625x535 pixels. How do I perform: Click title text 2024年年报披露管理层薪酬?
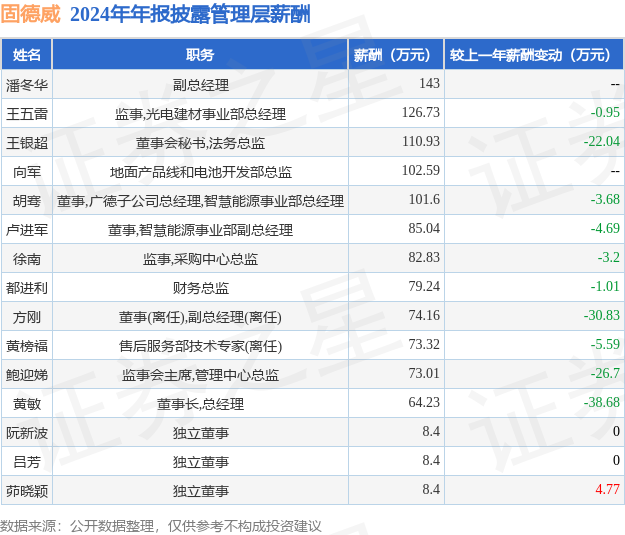(190, 15)
